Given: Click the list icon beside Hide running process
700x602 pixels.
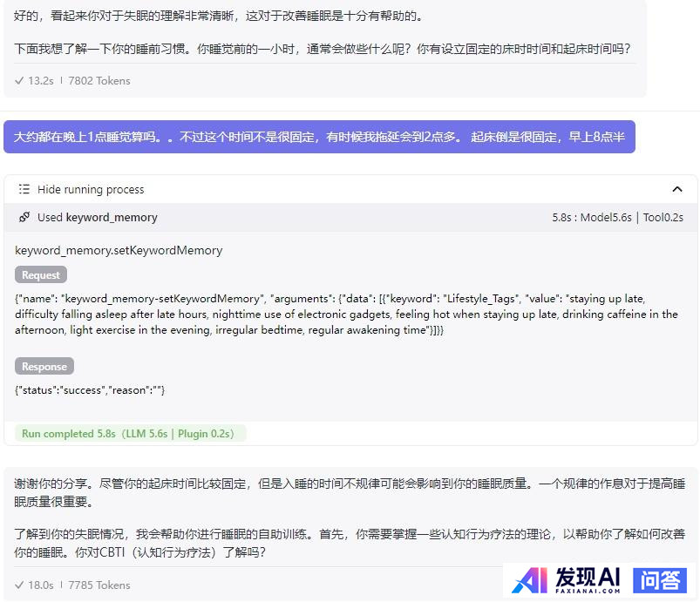Looking at the screenshot, I should tap(24, 189).
